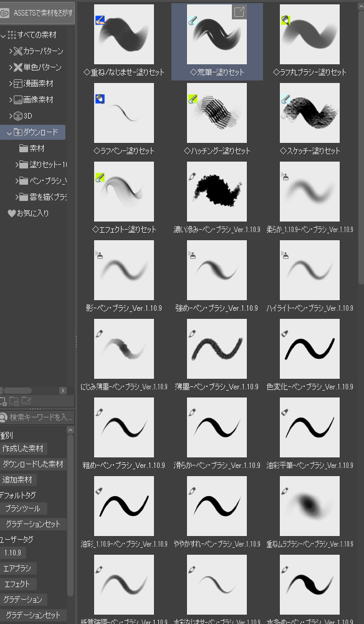The image size is (364, 624).
Task: Click the green badge on ハッチング-塗りセット thumbnail
Action: pos(193,99)
